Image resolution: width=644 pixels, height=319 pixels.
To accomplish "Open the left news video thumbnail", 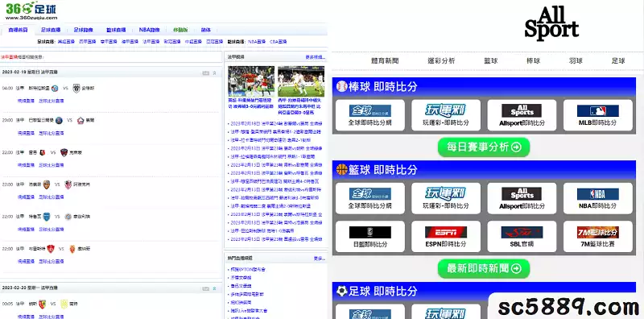I will tap(251, 81).
